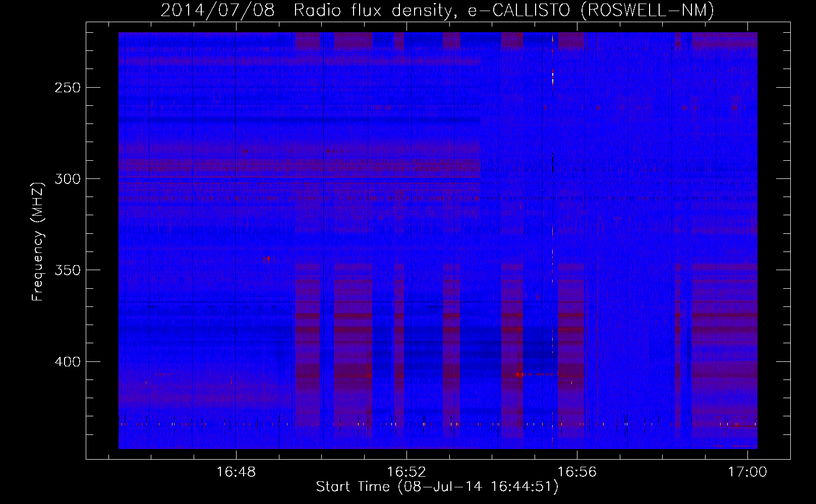Image resolution: width=816 pixels, height=504 pixels.
Task: Click the 16:48 time tick label
Action: tap(236, 472)
